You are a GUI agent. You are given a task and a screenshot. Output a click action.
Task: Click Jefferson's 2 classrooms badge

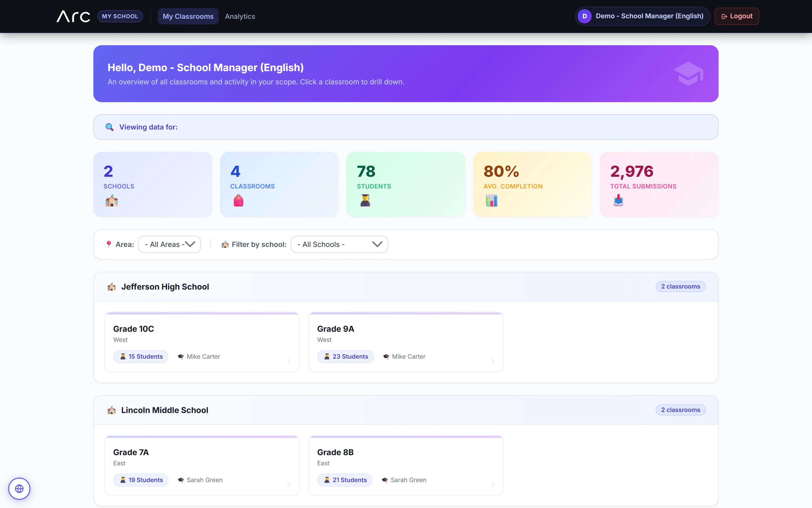[x=681, y=287]
